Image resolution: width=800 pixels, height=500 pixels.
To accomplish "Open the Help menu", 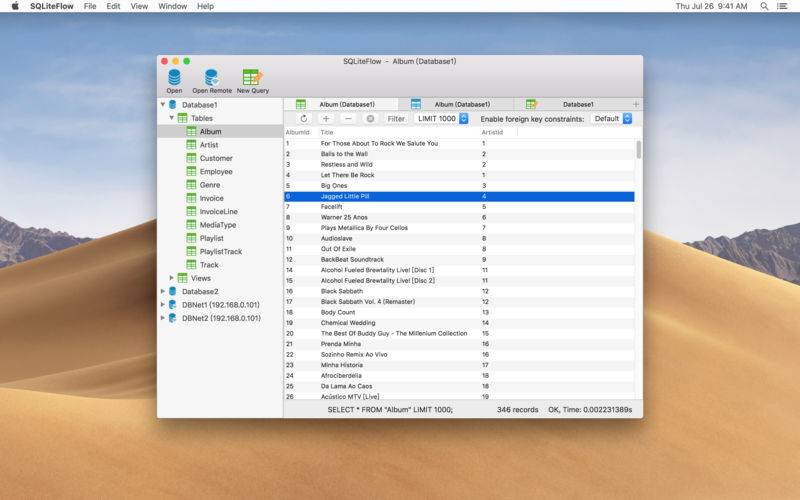I will pos(206,6).
